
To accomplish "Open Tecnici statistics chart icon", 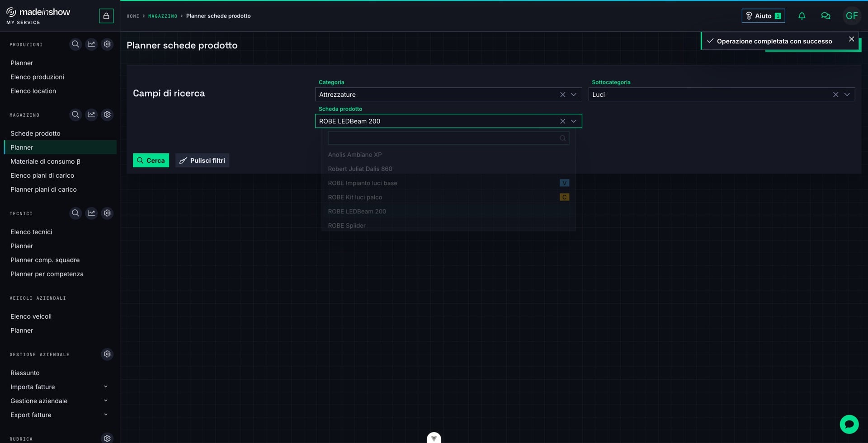I will coord(91,213).
